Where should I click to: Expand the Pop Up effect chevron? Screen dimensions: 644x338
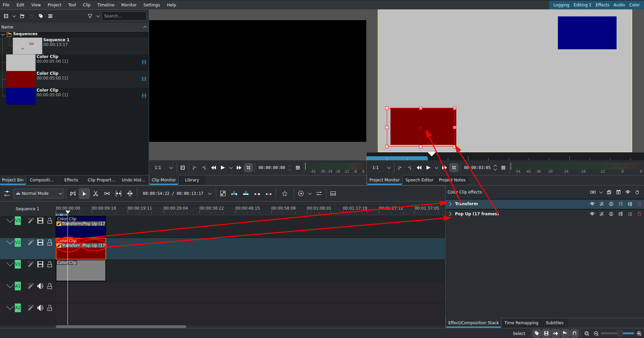coord(451,214)
